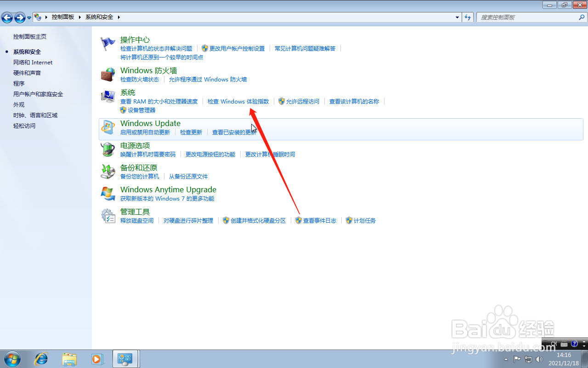
Task: Open the Start menu orb
Action: point(12,359)
